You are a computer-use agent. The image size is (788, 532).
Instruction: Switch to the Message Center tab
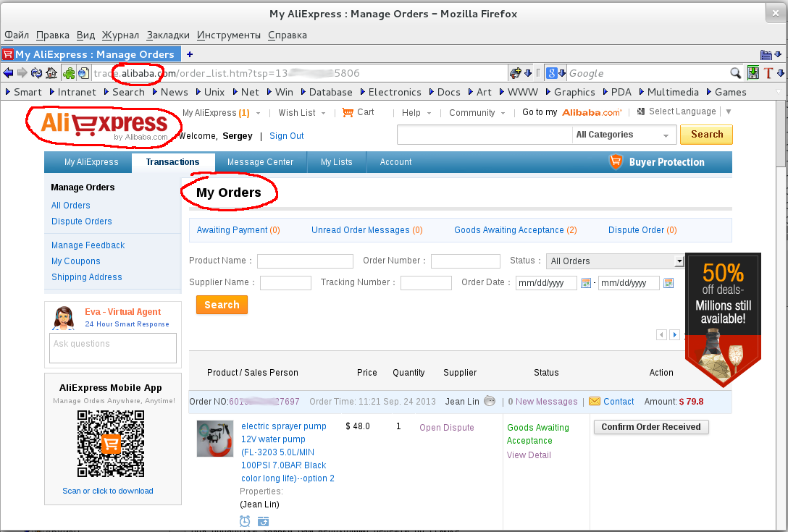tap(260, 162)
